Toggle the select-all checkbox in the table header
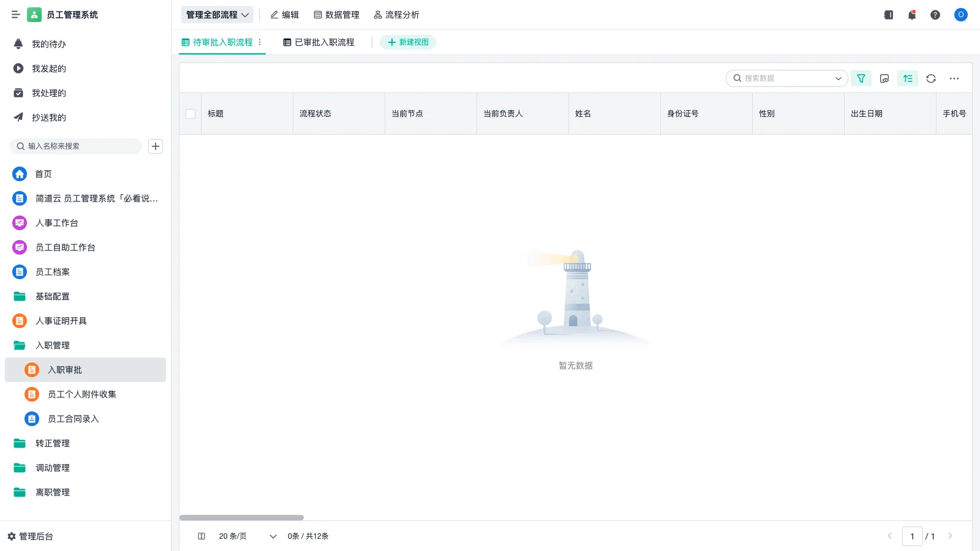980x551 pixels. click(x=190, y=114)
